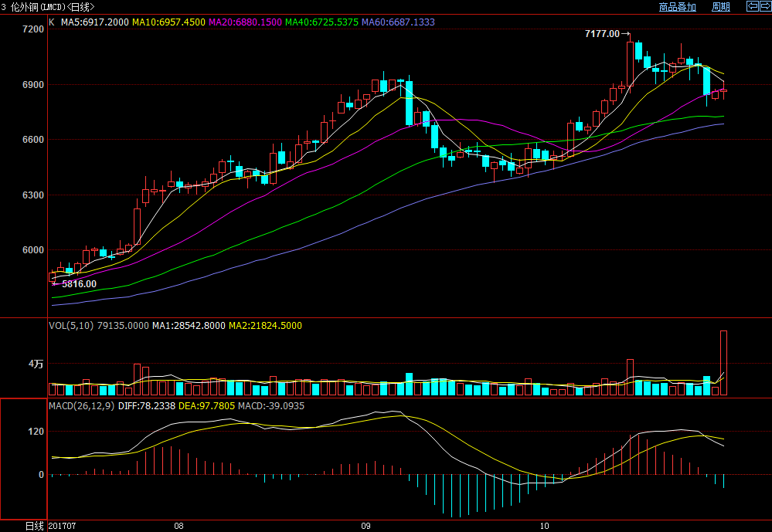Click the DEA:97.7805 value
Viewport: 772px width, 532px height.
207,406
